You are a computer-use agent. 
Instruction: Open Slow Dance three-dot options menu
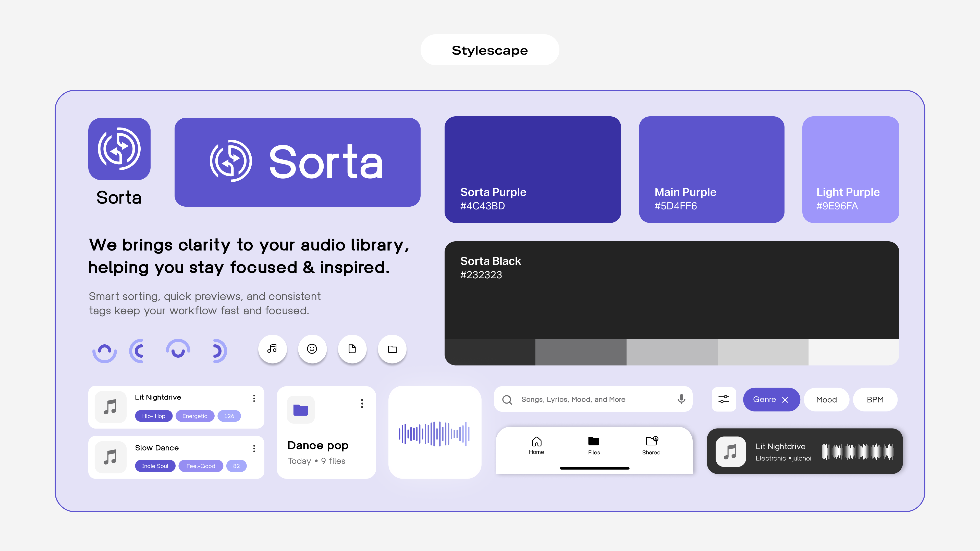(x=254, y=448)
